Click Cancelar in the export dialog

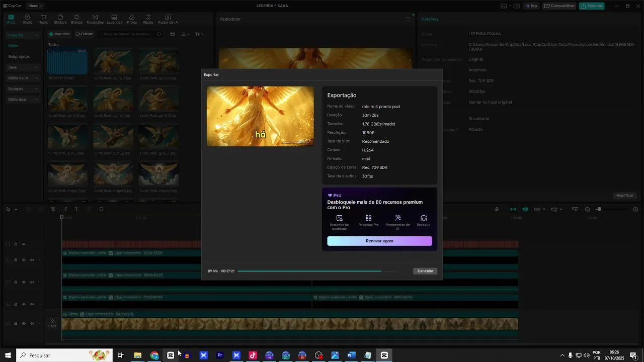point(425,271)
